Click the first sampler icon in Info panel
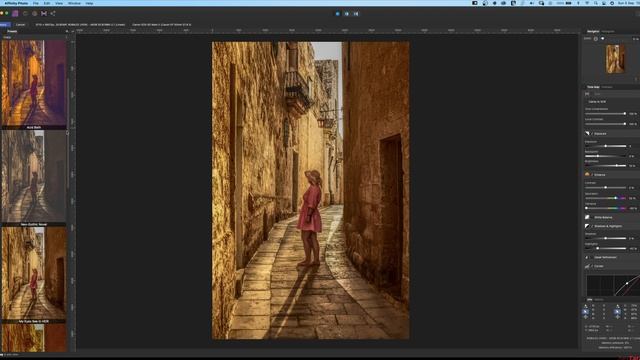This screenshot has height=360, width=640. pos(586,311)
